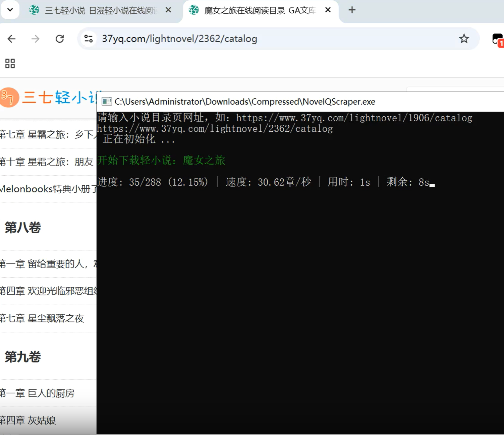Open the Melonbooks特典小册子 chapter
The height and width of the screenshot is (435, 504).
pyautogui.click(x=48, y=189)
